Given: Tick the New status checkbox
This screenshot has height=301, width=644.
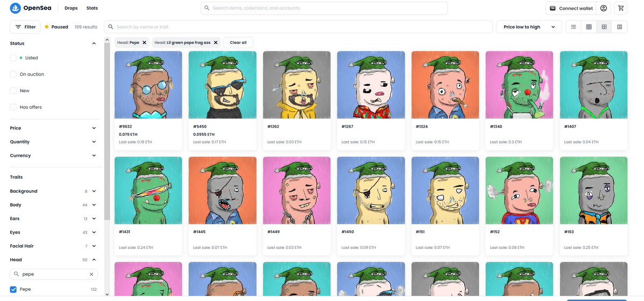Looking at the screenshot, I should [x=13, y=91].
